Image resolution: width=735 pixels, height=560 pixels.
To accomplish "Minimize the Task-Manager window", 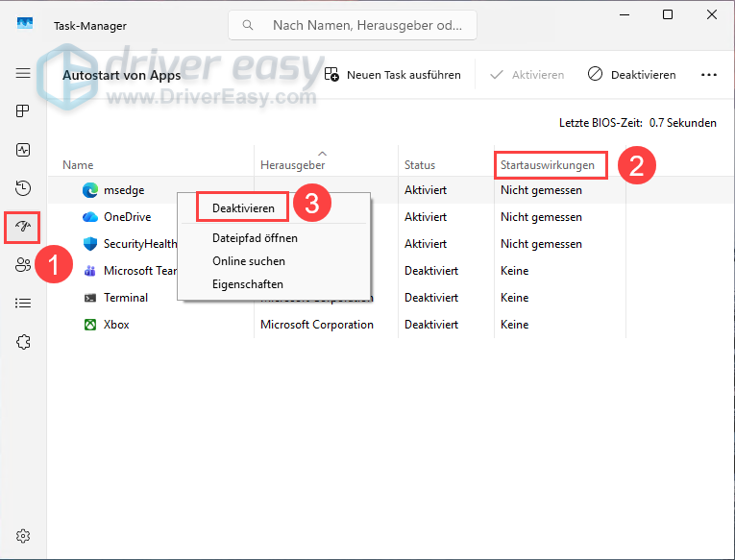I will coord(624,14).
